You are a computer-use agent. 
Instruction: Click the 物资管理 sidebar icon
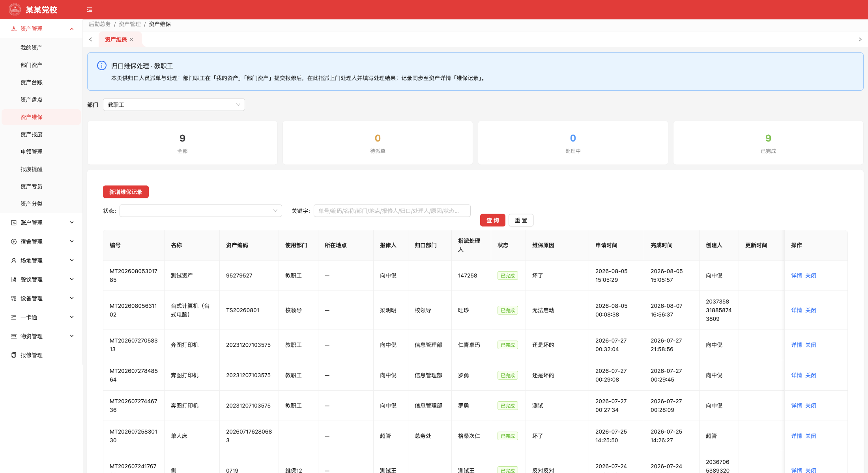coord(14,336)
